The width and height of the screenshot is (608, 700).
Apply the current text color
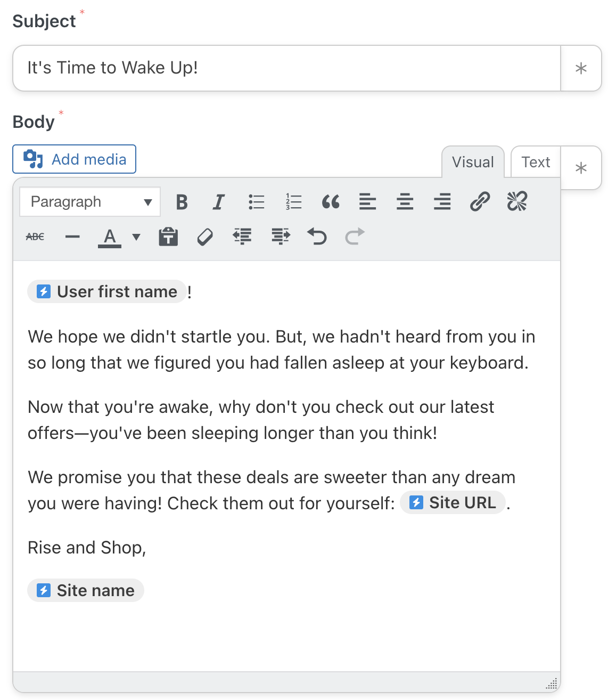(110, 237)
